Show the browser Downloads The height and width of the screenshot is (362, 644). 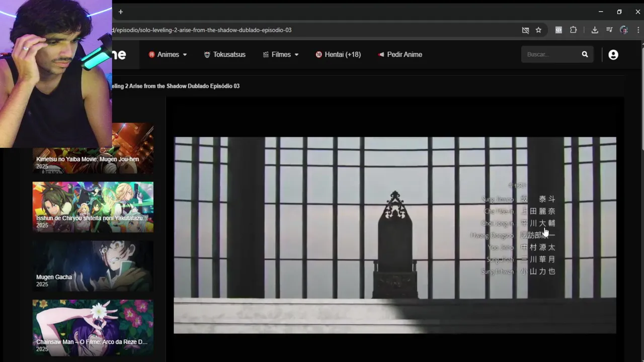[595, 30]
